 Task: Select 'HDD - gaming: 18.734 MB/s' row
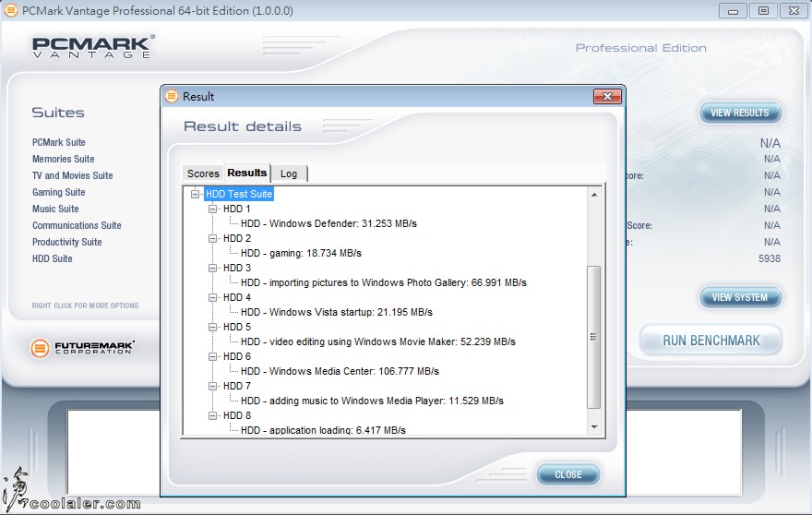point(301,254)
